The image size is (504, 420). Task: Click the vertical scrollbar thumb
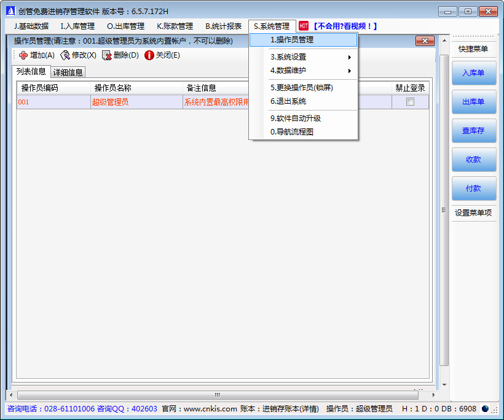(x=444, y=210)
